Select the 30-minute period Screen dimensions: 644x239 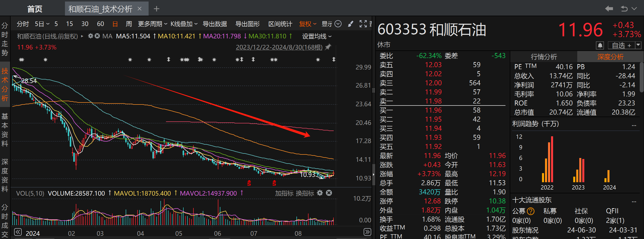85,24
